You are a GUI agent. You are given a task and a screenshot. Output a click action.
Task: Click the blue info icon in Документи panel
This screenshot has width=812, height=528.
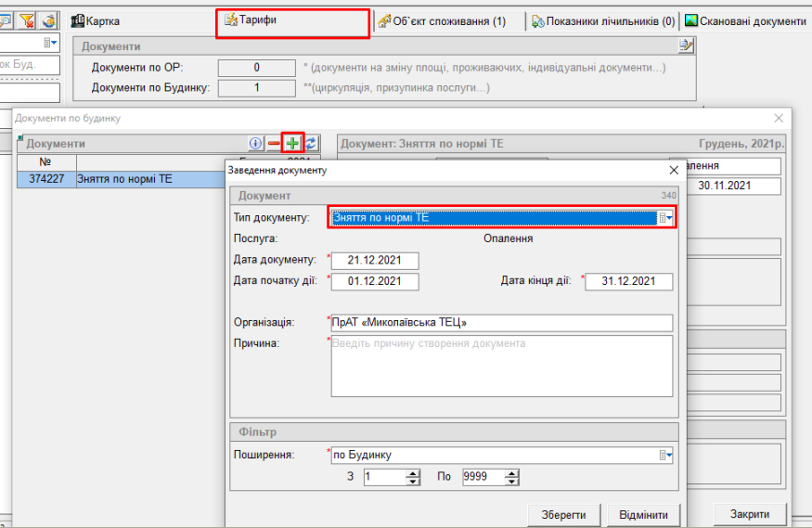(256, 144)
